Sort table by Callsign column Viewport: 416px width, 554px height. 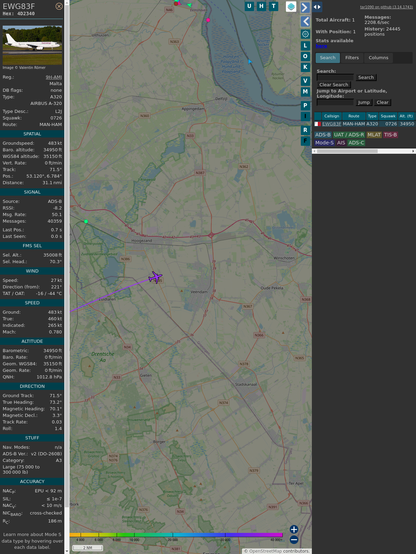click(x=332, y=116)
